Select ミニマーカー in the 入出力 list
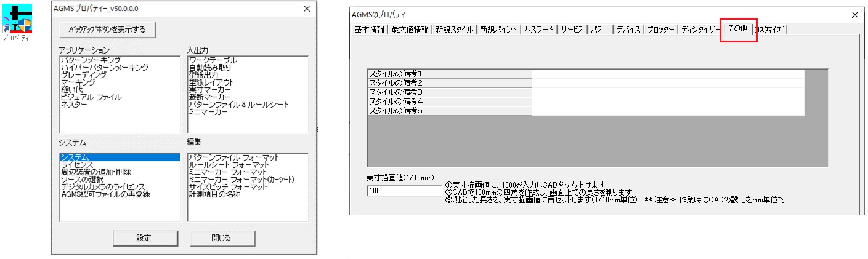The height and width of the screenshot is (259, 868). [x=208, y=113]
